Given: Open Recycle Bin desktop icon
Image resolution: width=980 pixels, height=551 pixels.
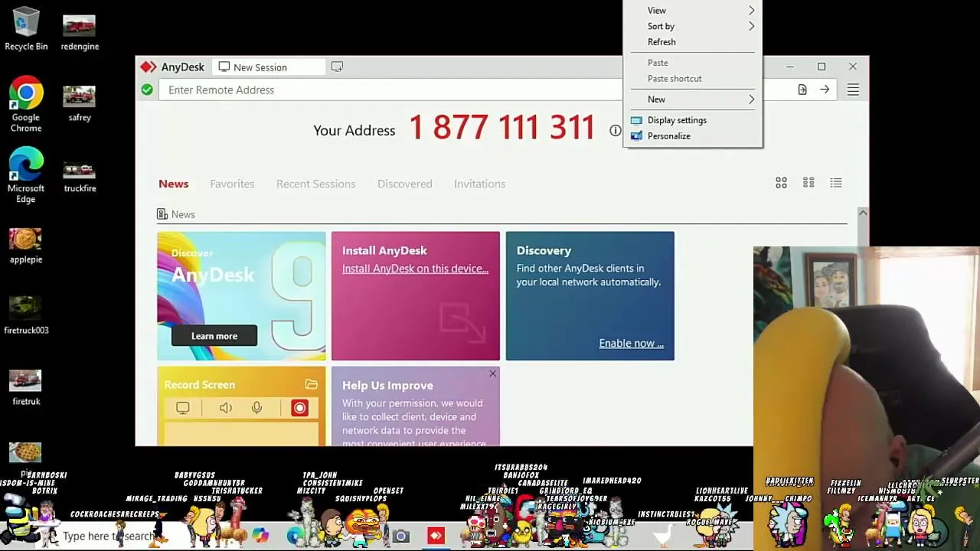Looking at the screenshot, I should coord(26,29).
